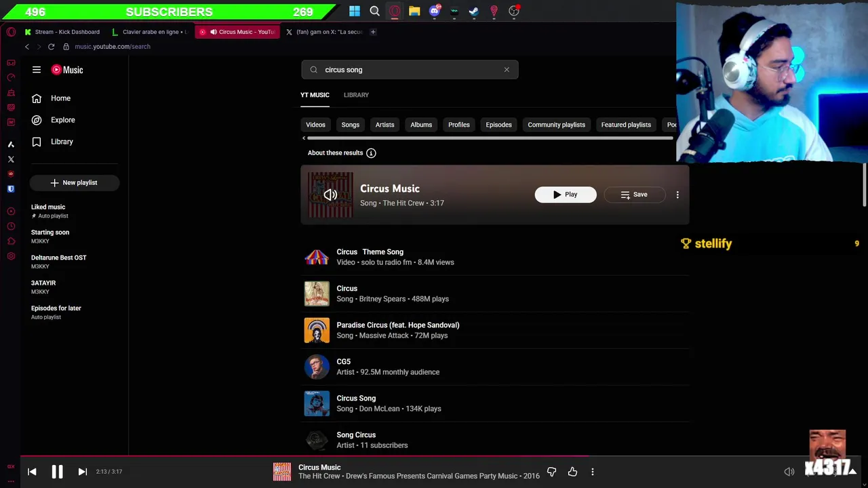Filter results by Albums
Image resolution: width=868 pixels, height=488 pixels.
(421, 125)
